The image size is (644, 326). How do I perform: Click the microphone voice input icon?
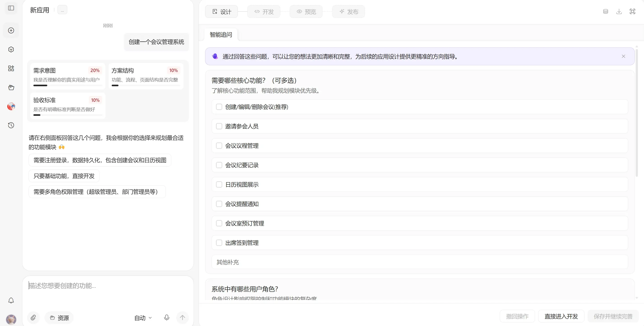(x=167, y=318)
